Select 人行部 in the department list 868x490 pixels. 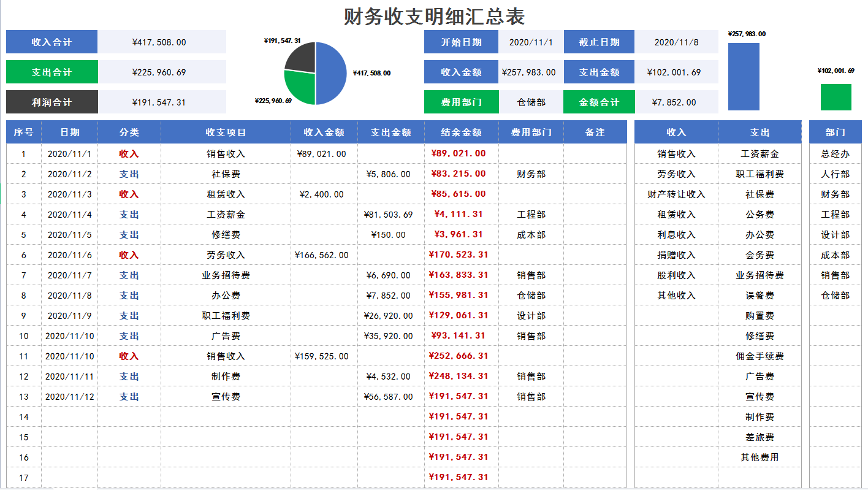(835, 174)
